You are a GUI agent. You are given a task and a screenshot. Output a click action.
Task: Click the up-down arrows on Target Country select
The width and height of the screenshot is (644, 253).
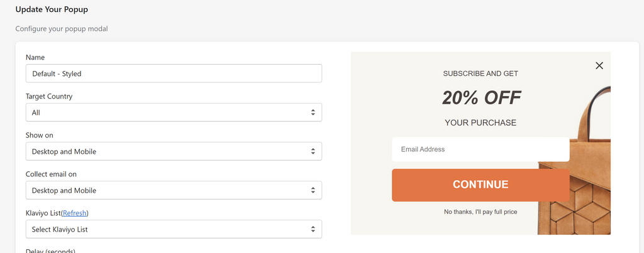click(x=313, y=112)
